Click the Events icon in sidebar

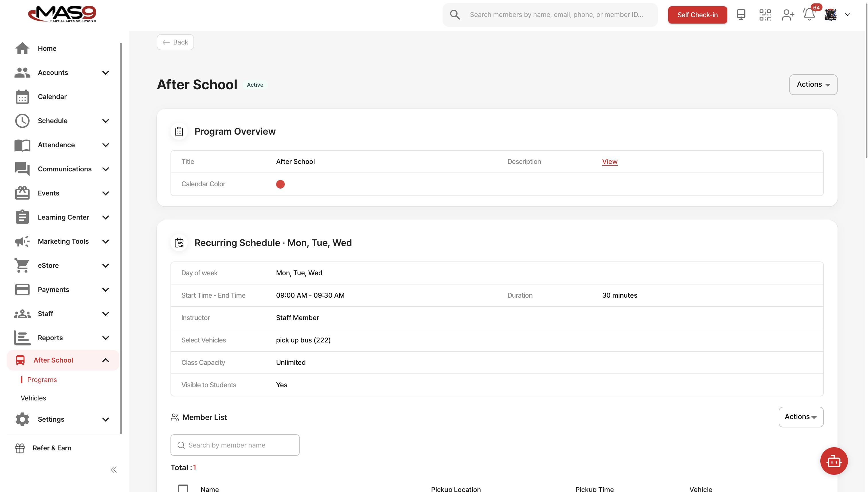[22, 193]
